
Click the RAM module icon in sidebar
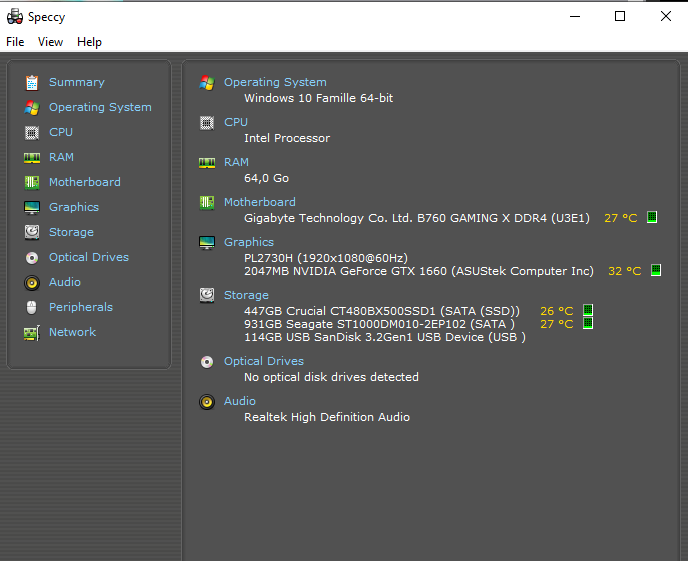coord(32,157)
